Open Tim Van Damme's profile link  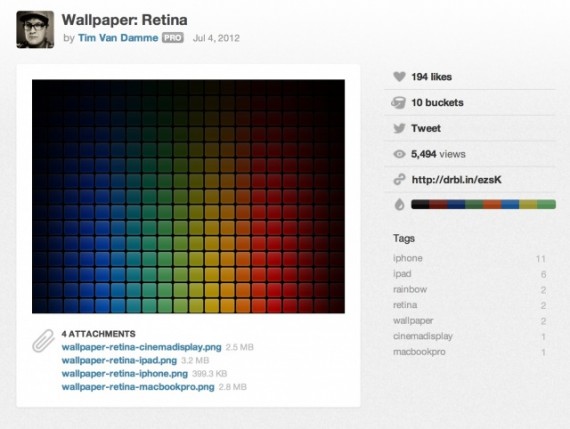(x=118, y=38)
